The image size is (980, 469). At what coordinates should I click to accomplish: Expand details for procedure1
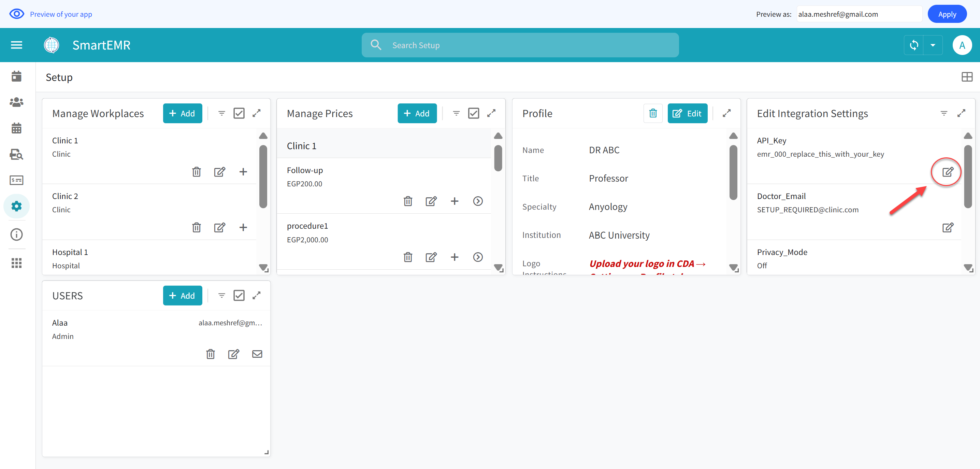(478, 257)
